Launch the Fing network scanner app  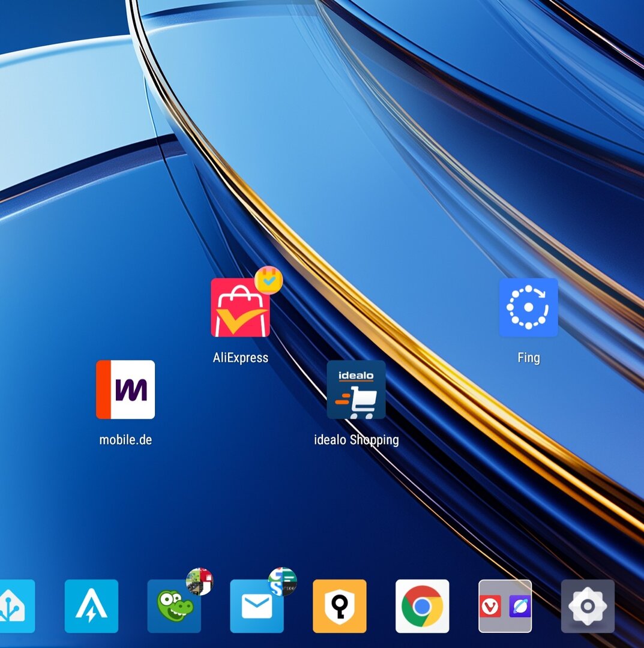coord(528,307)
